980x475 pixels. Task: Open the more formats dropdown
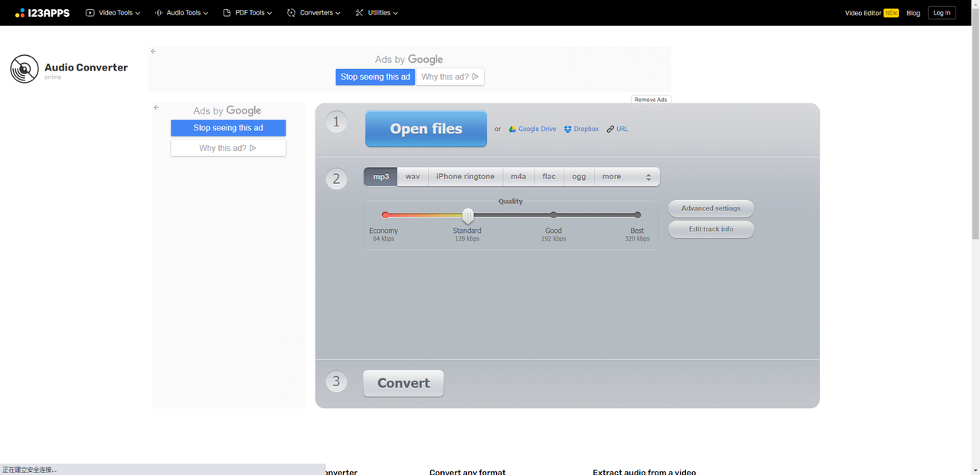[x=626, y=177]
